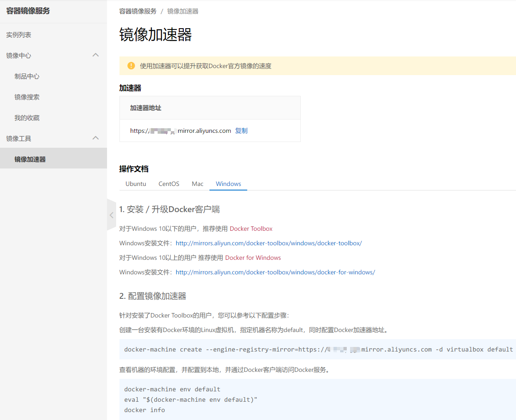Click the Docker for Windows red text
516x420 pixels.
pos(253,258)
